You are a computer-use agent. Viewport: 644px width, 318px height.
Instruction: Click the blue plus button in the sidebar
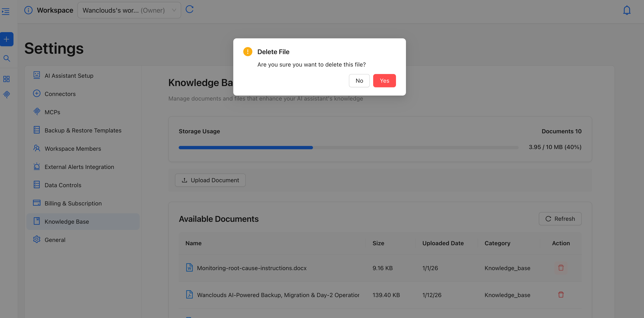[x=6, y=39]
